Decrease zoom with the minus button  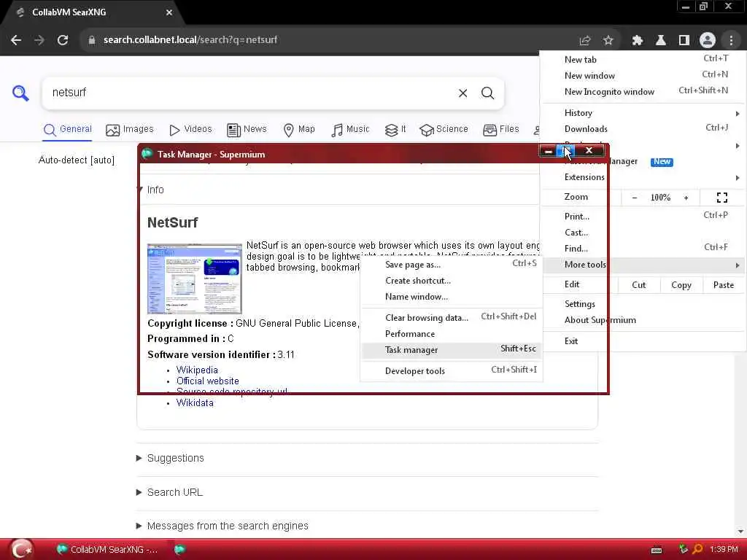[635, 198]
